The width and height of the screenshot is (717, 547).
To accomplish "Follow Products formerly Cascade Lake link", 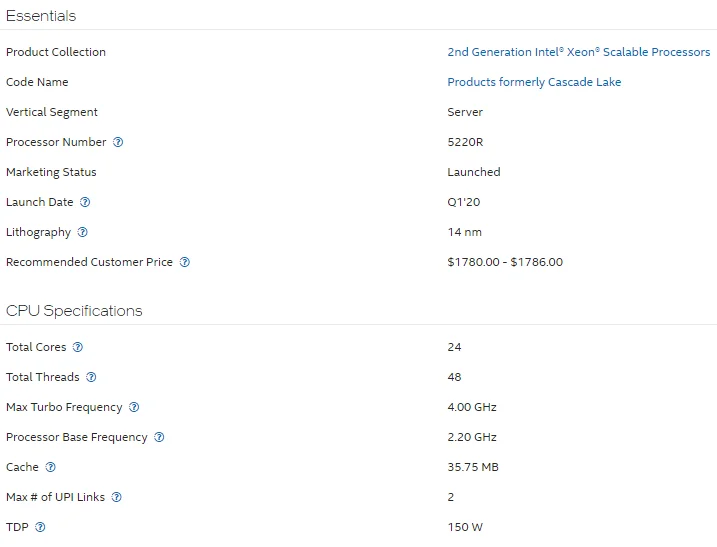I will click(534, 82).
